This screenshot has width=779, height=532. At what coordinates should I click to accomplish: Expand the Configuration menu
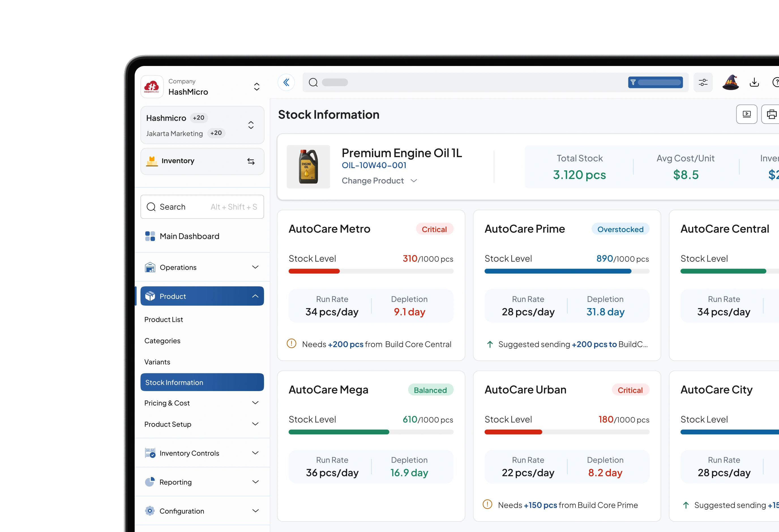point(255,511)
